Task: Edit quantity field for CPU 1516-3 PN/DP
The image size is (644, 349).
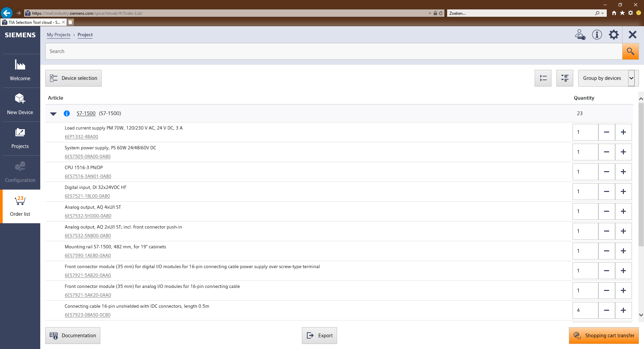Action: point(585,172)
